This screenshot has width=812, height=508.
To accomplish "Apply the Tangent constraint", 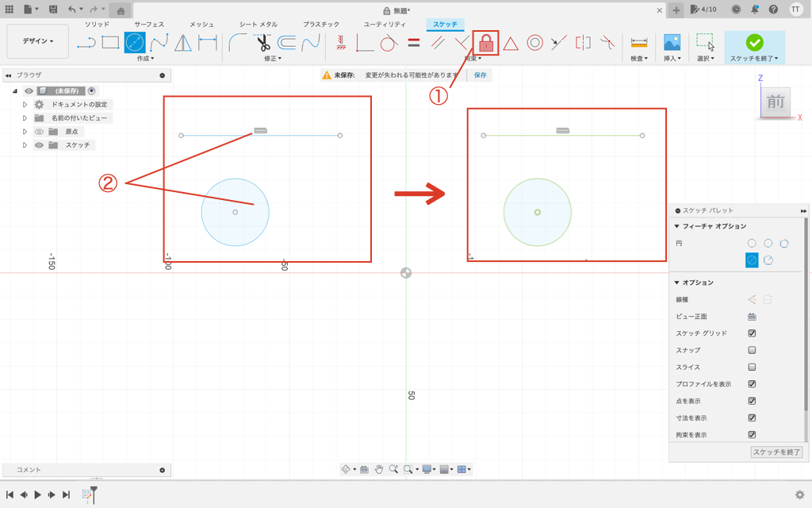I will coord(389,43).
